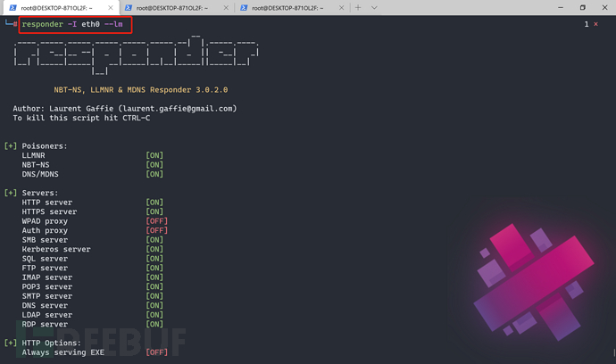Click the WPAD proxy [OFF] status

coord(156,220)
